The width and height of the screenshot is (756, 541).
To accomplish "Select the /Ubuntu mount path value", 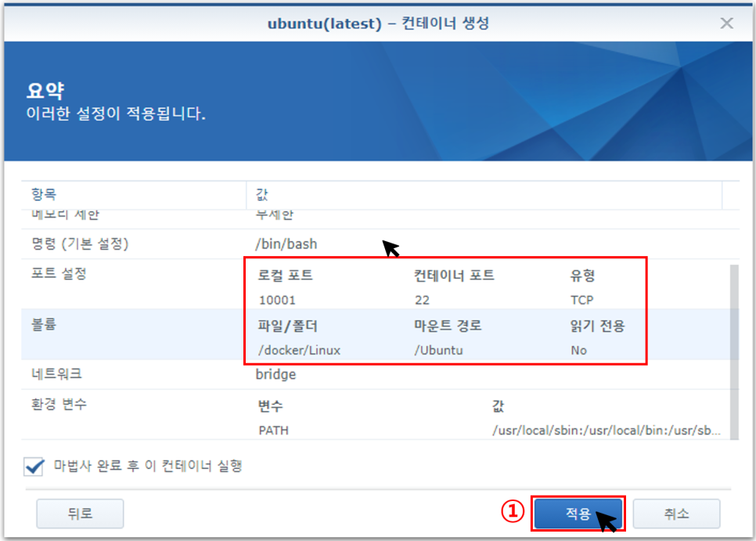I will click(439, 350).
